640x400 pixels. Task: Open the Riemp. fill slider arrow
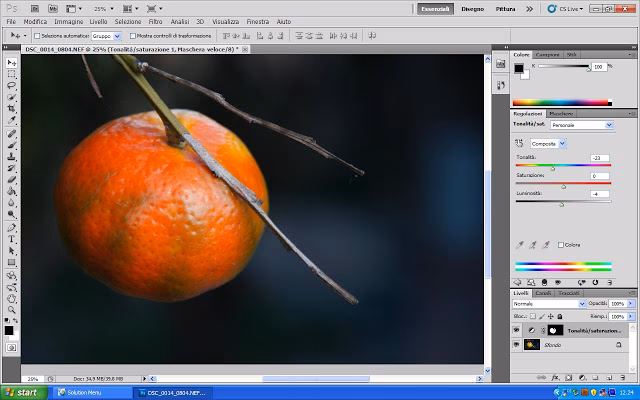[x=631, y=316]
